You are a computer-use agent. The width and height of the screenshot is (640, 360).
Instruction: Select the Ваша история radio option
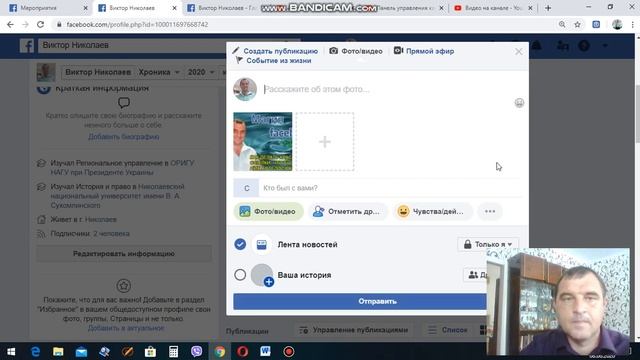coord(240,275)
